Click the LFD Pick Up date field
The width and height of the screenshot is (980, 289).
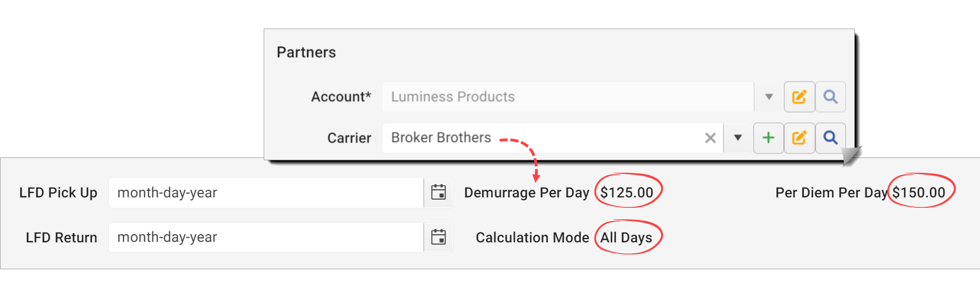pyautogui.click(x=266, y=192)
